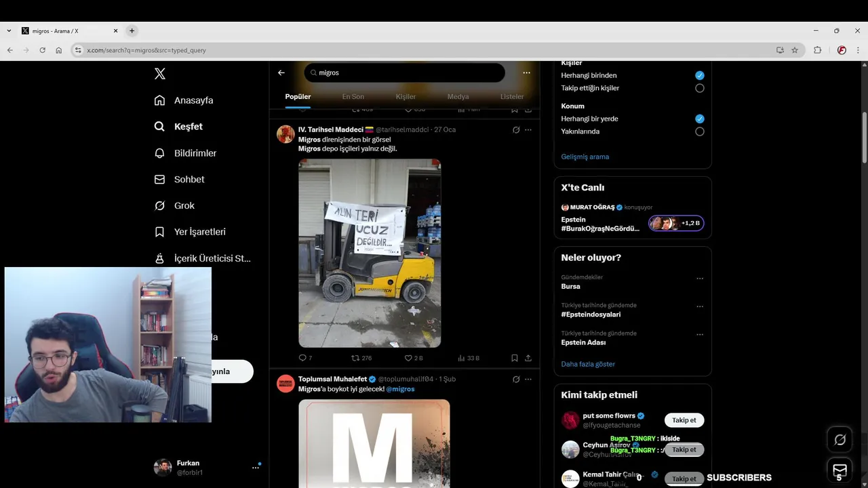Image resolution: width=868 pixels, height=488 pixels.
Task: Open a new Chrome tab
Action: [x=132, y=30]
